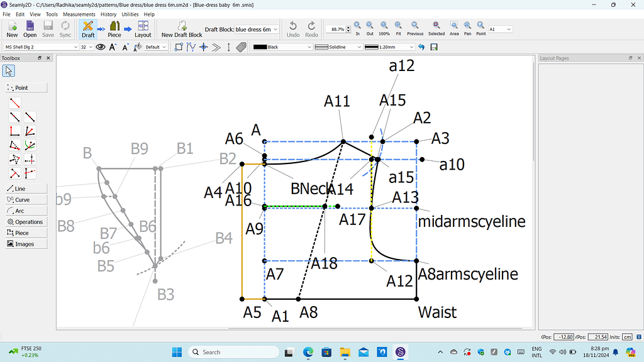Activate the Pan tool icon
The width and height of the screenshot is (644, 362).
[x=467, y=25]
